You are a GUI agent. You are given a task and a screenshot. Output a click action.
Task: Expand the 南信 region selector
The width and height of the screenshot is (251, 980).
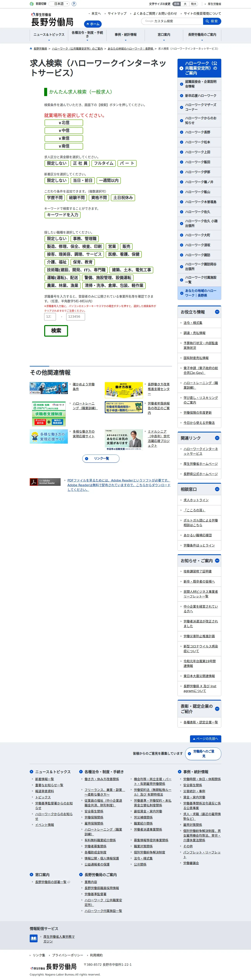point(64,146)
